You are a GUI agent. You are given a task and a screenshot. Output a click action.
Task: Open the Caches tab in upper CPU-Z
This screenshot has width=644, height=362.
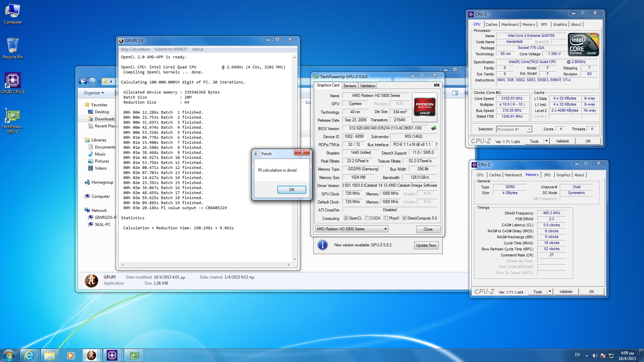pyautogui.click(x=491, y=24)
